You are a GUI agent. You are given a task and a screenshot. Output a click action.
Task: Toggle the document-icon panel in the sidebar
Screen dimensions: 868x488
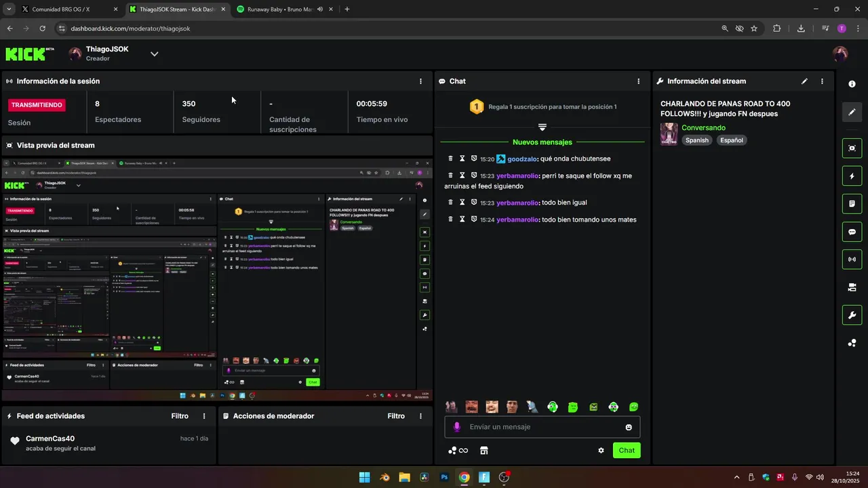pyautogui.click(x=852, y=203)
